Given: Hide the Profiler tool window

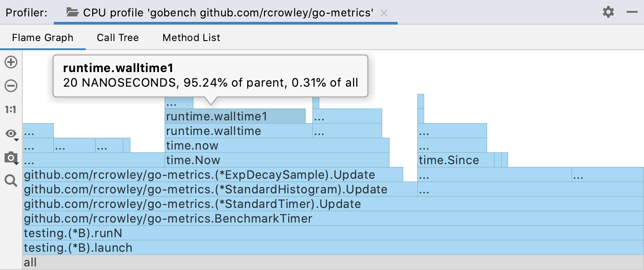Looking at the screenshot, I should pos(632,12).
